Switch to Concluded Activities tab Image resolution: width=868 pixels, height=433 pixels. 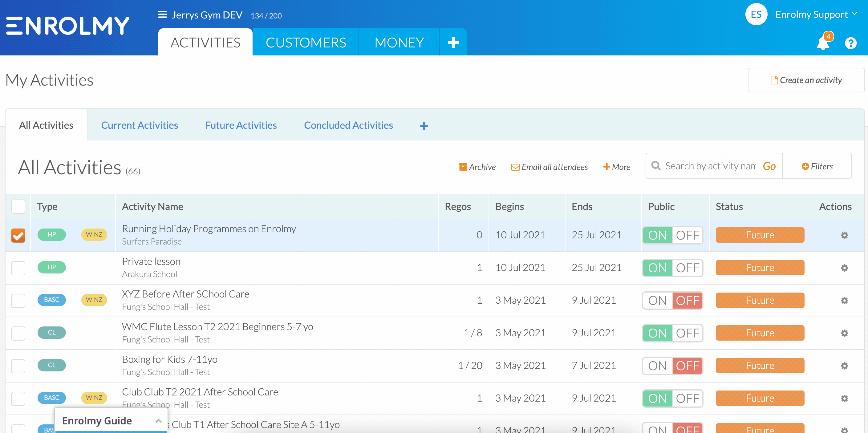[348, 125]
